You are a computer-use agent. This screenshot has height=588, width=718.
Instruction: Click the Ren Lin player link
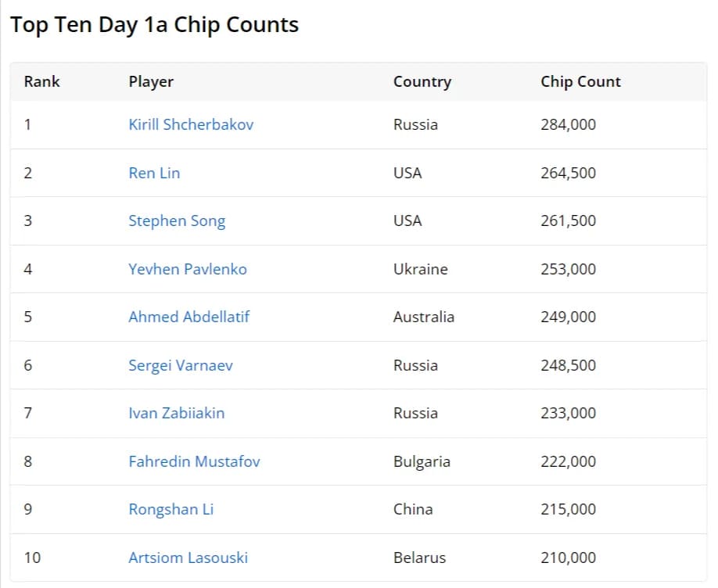(x=154, y=173)
